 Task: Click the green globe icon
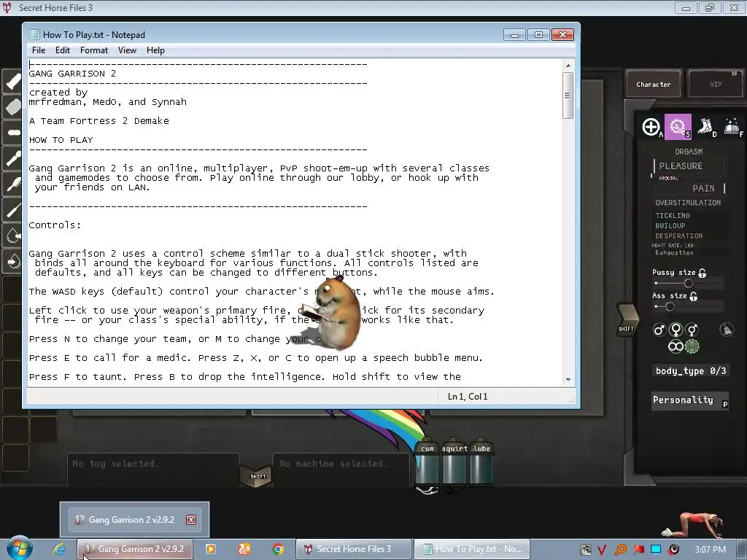click(692, 346)
